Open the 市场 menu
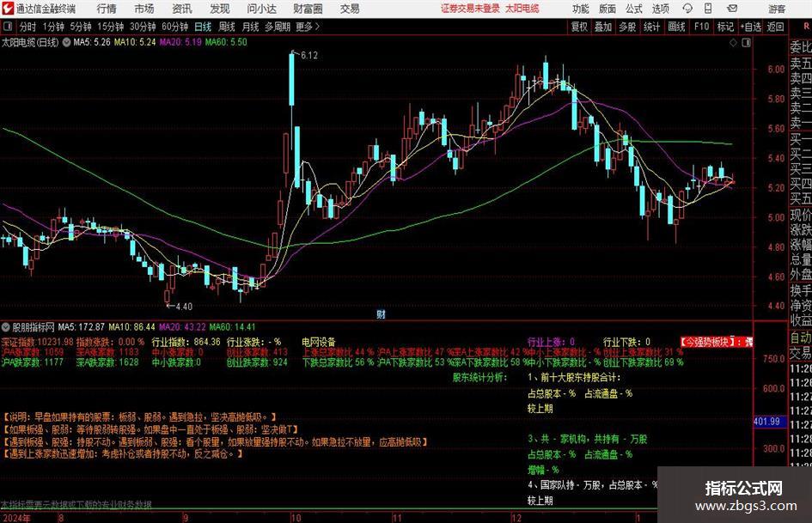 [144, 9]
